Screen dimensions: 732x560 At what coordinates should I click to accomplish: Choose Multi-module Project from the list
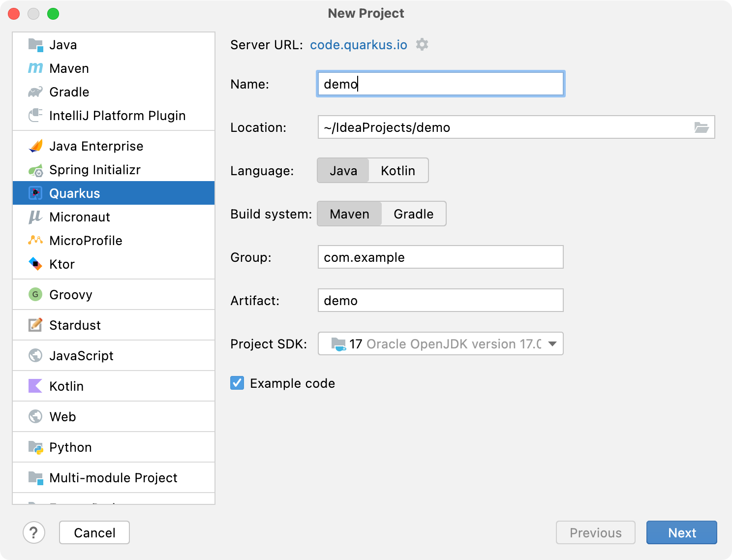click(113, 477)
